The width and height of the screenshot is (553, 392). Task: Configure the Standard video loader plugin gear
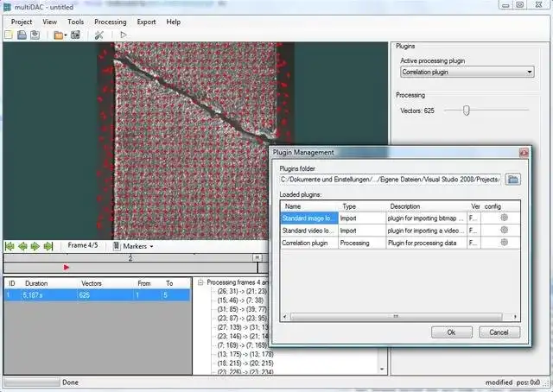[x=505, y=231]
